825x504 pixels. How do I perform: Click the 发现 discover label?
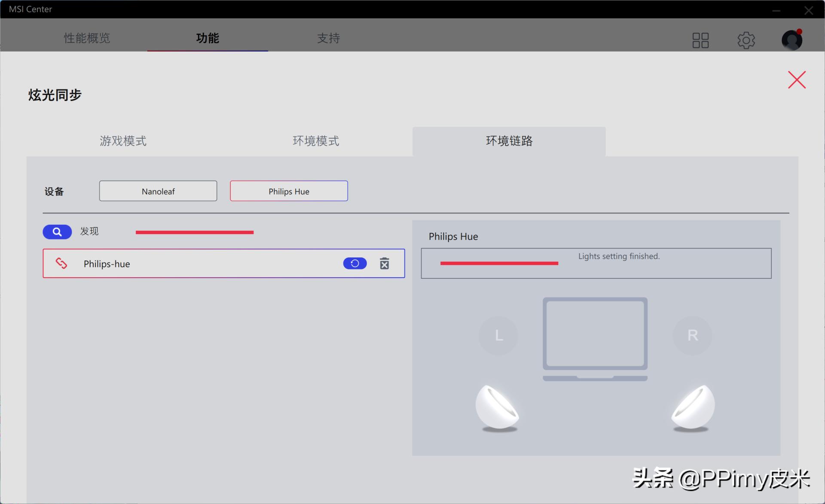[x=89, y=231]
